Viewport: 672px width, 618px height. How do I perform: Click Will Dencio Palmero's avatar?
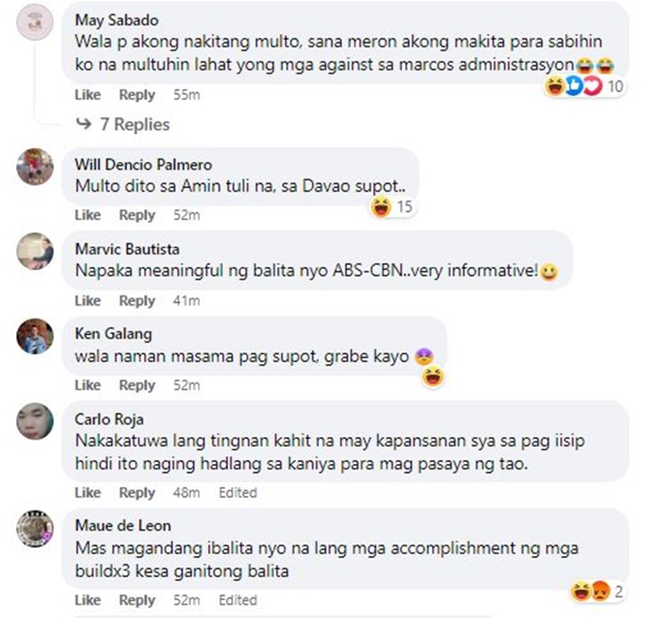tap(35, 167)
